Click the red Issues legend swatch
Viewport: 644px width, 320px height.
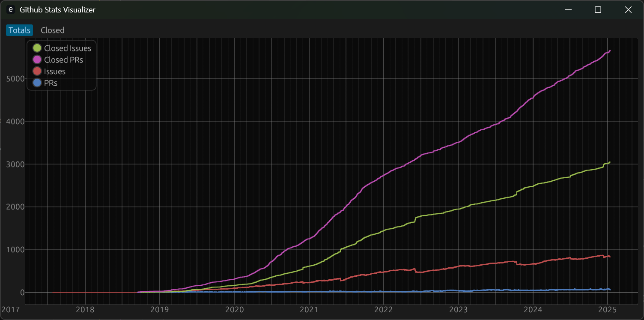tap(37, 71)
